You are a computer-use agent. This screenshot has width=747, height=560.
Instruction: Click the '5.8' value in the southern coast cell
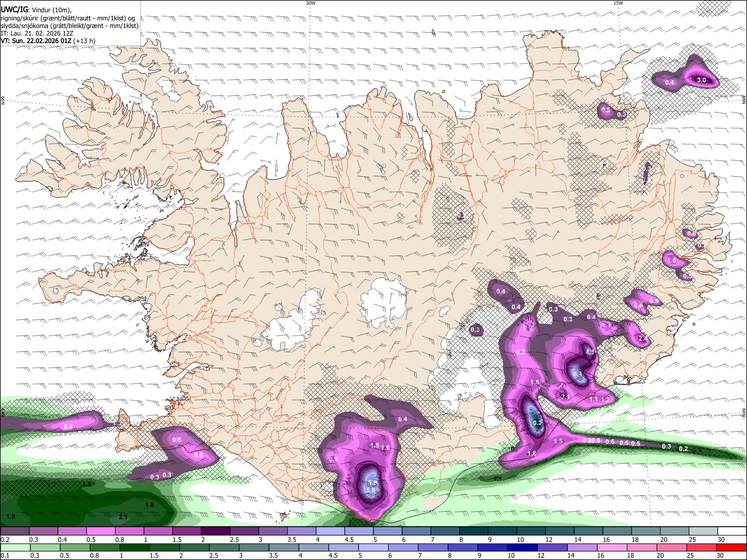(371, 491)
